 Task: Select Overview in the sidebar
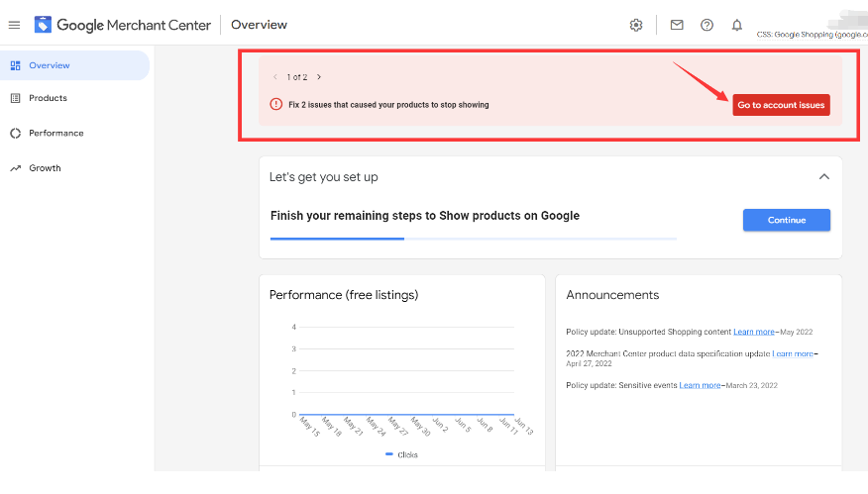pos(49,65)
